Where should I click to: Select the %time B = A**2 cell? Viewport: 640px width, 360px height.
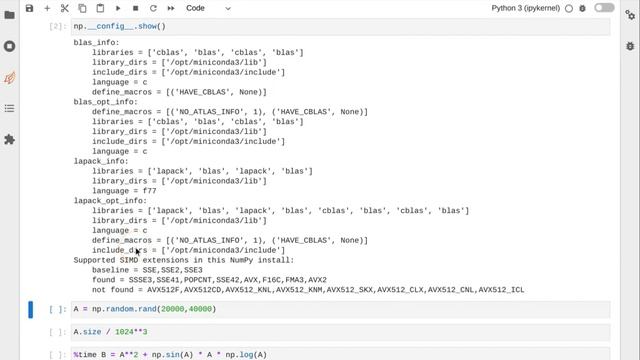(340, 354)
